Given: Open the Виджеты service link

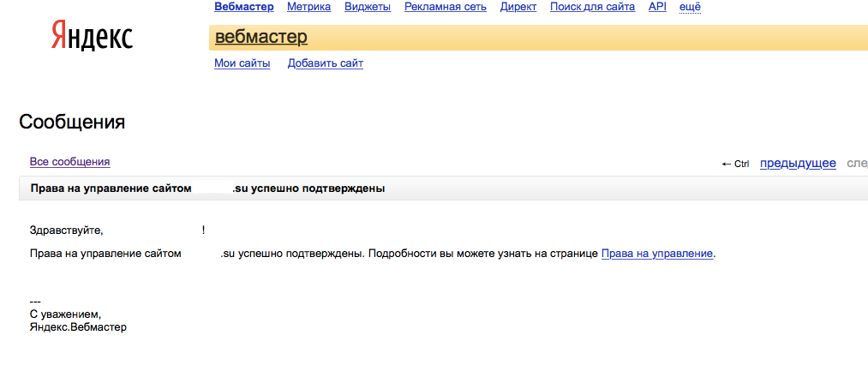Looking at the screenshot, I should pyautogui.click(x=368, y=7).
